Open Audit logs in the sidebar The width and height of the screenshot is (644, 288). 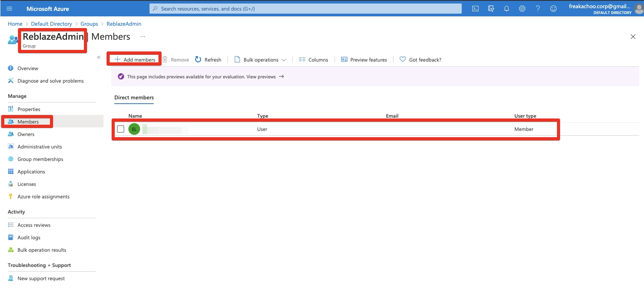tap(29, 237)
